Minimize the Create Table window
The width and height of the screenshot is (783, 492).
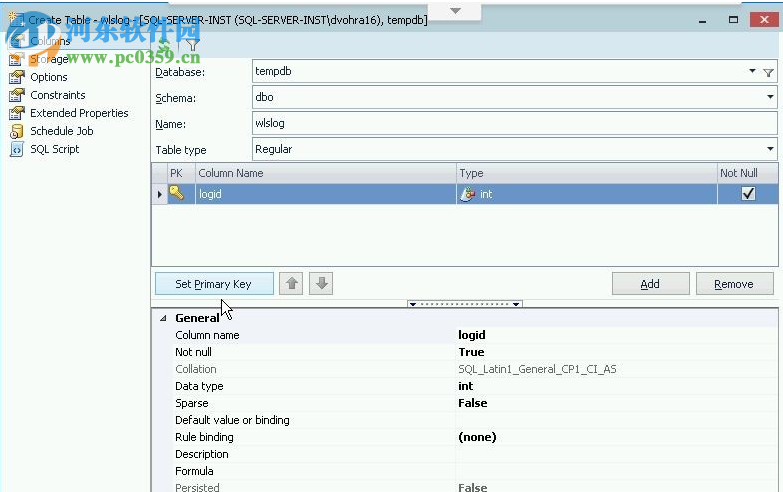(702, 20)
